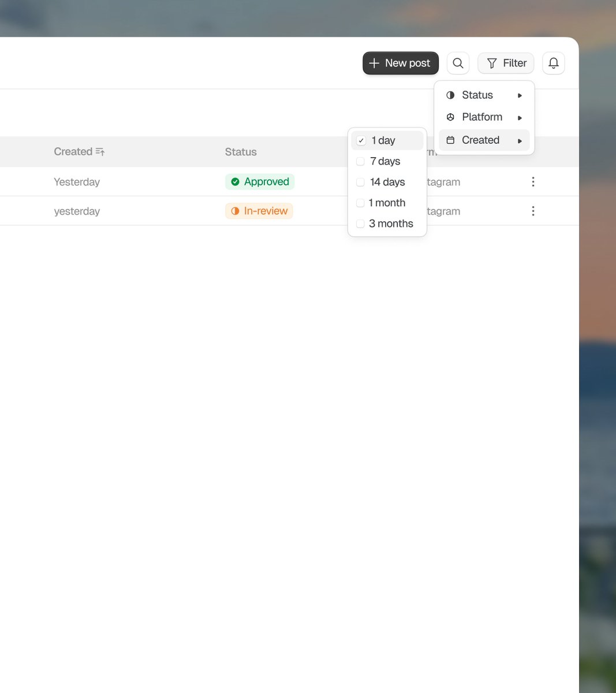Open search with magnifier icon
This screenshot has width=616, height=693.
(x=458, y=63)
